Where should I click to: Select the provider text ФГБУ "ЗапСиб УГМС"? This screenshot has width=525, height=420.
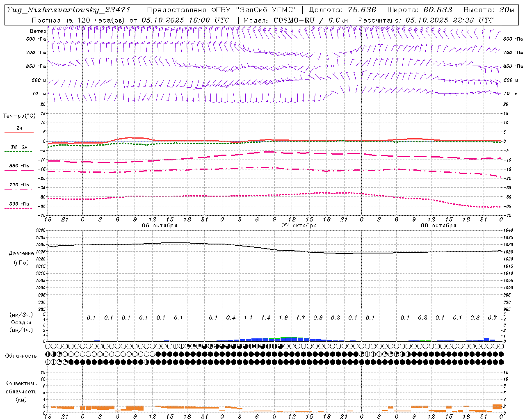point(255,10)
